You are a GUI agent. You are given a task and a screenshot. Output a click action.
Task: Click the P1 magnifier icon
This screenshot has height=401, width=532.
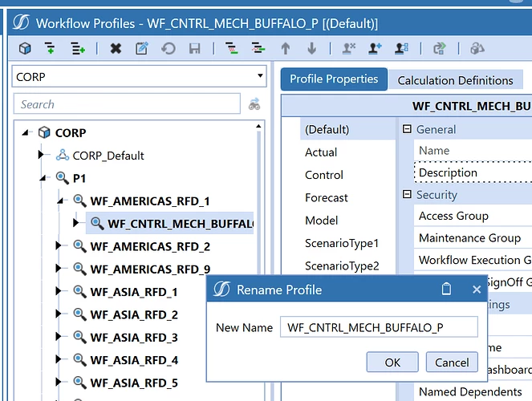[x=62, y=178]
